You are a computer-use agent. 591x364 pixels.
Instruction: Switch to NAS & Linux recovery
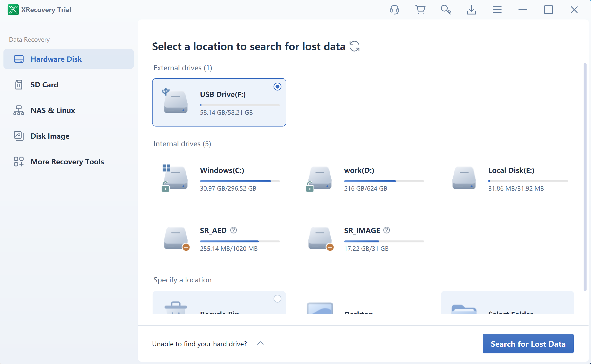tap(69, 110)
